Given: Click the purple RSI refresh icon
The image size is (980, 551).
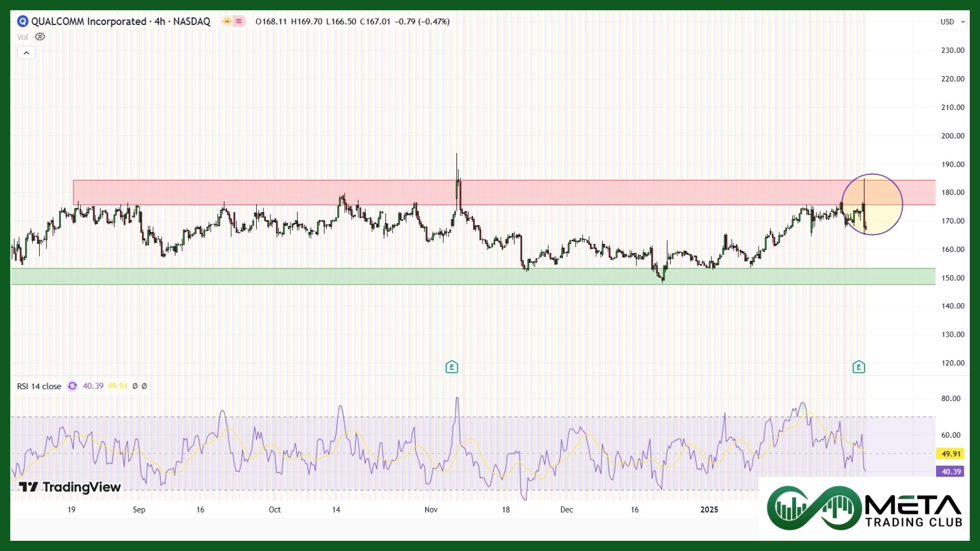Looking at the screenshot, I should (72, 386).
